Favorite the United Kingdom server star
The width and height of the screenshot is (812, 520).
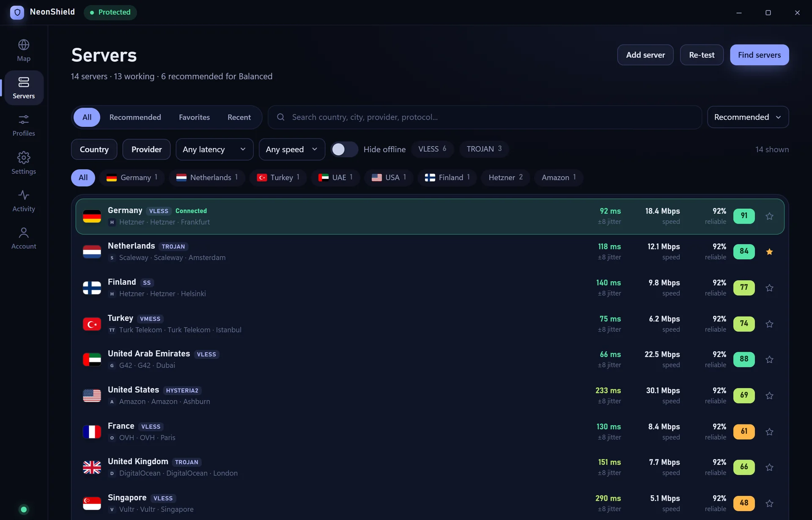point(769,467)
